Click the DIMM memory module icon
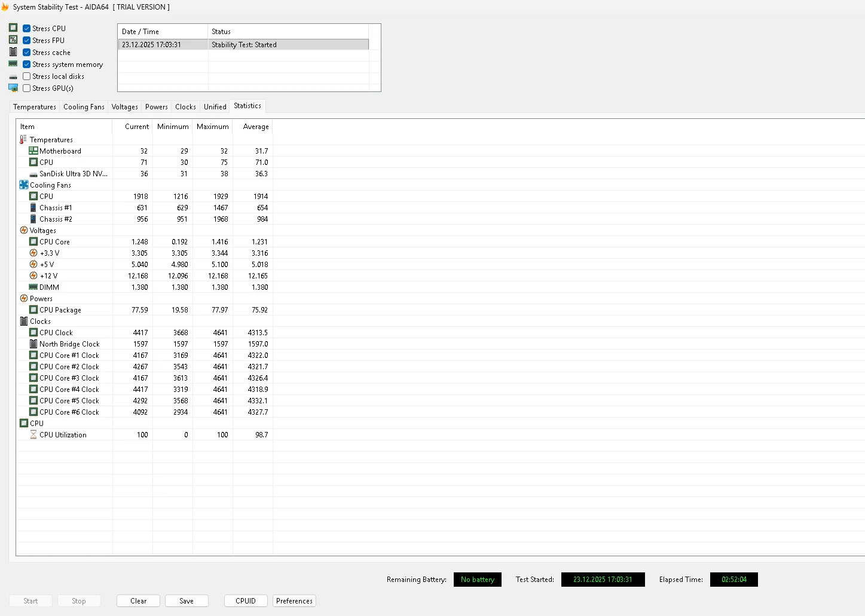Screen dimensions: 865x616 tap(33, 287)
